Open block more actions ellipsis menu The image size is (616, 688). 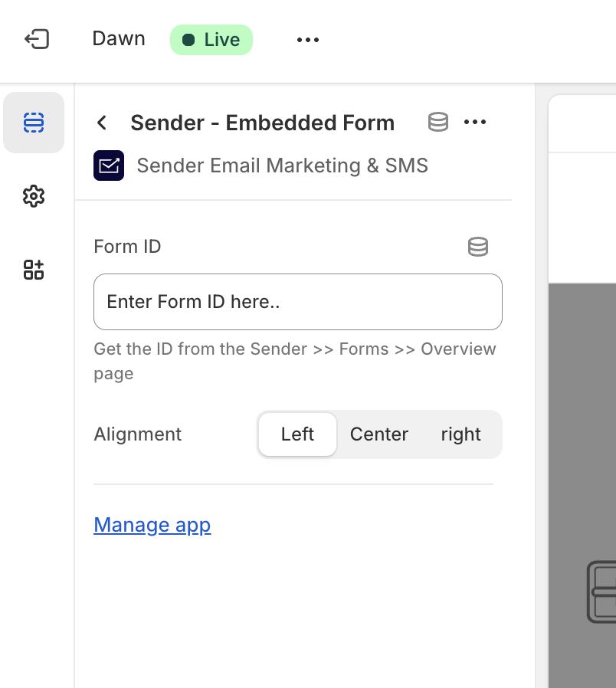475,123
